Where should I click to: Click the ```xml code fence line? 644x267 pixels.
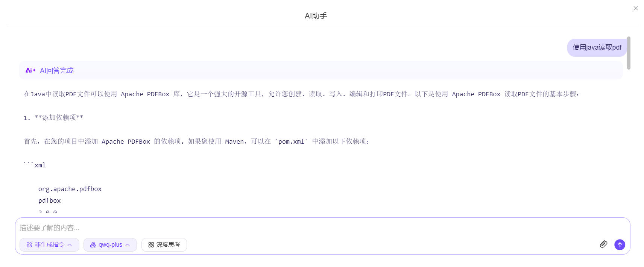click(35, 165)
